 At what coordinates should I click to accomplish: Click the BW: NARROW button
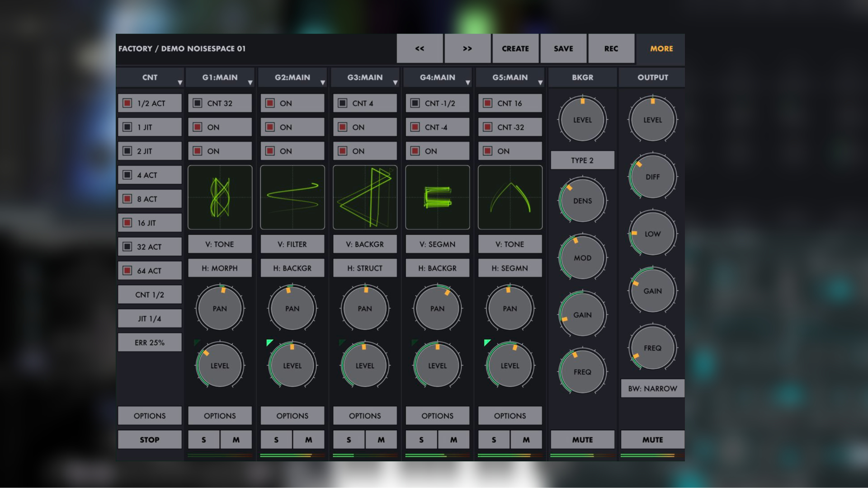pyautogui.click(x=652, y=389)
